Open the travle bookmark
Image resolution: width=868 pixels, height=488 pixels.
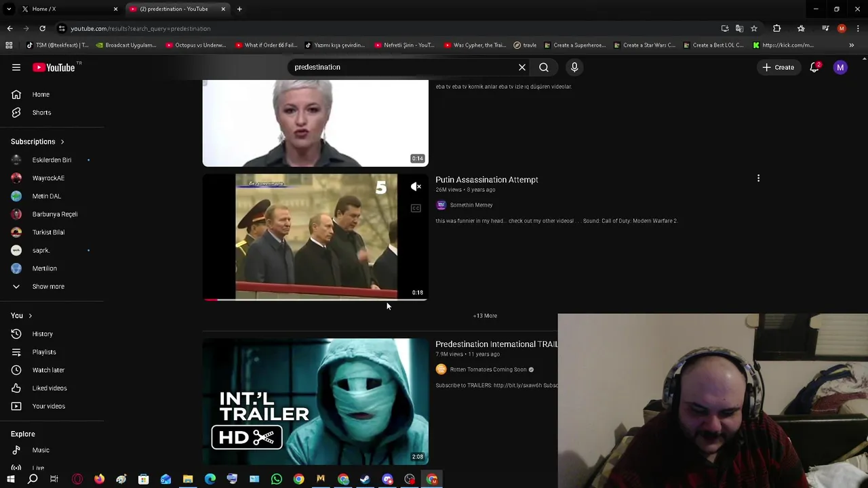click(x=525, y=45)
